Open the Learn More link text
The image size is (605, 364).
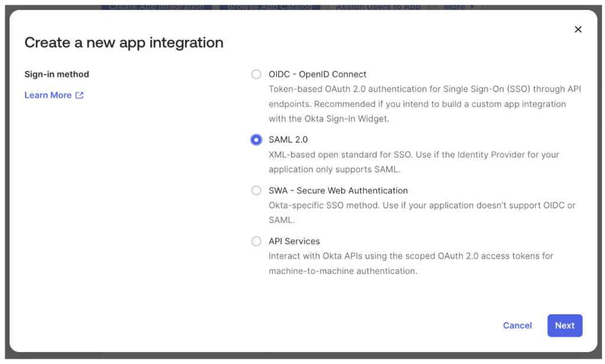48,95
